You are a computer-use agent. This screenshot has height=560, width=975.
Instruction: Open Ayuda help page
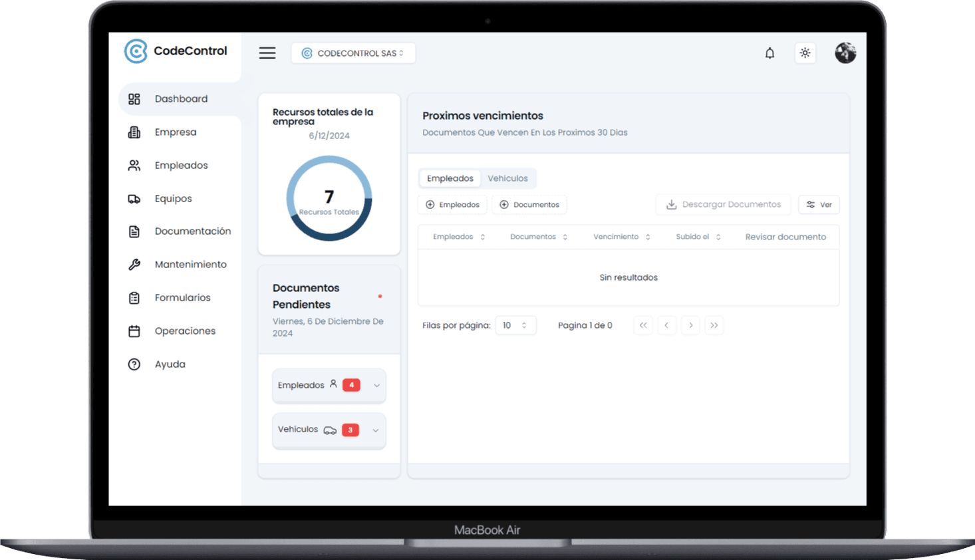pyautogui.click(x=170, y=364)
